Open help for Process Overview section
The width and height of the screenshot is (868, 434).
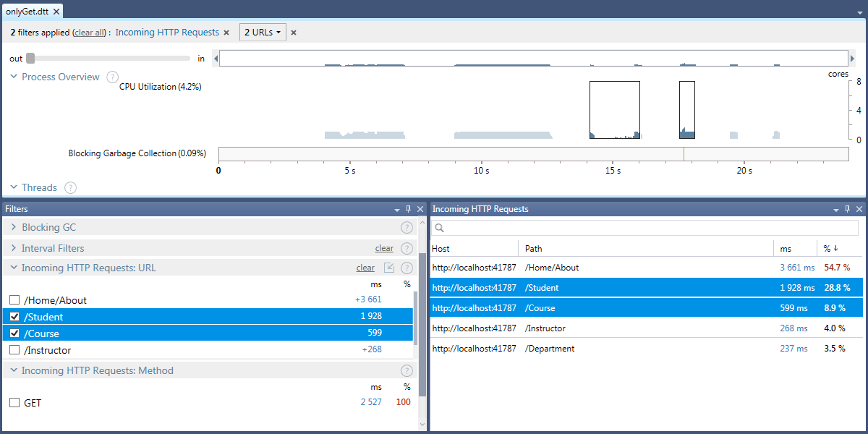click(112, 77)
